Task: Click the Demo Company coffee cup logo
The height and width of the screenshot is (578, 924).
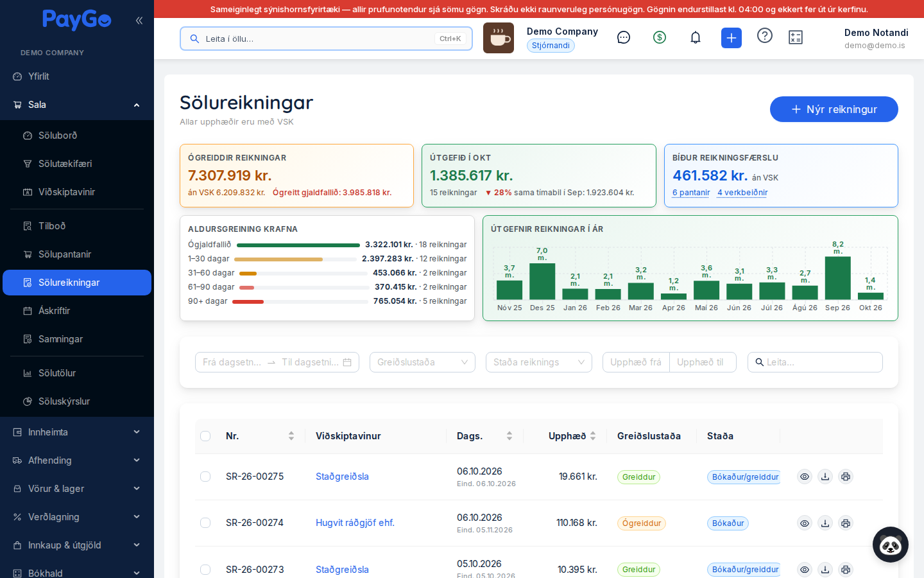Action: pyautogui.click(x=499, y=38)
